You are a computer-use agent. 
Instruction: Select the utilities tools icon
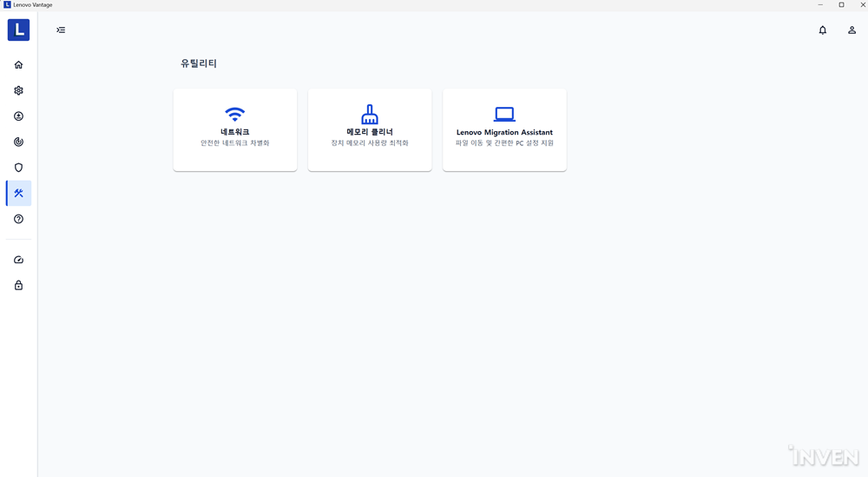tap(18, 194)
